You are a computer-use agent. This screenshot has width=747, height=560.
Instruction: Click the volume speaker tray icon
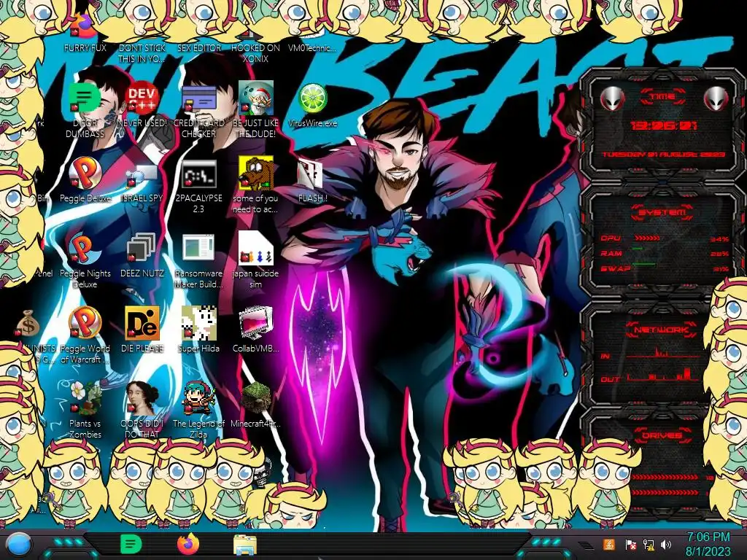pyautogui.click(x=666, y=544)
